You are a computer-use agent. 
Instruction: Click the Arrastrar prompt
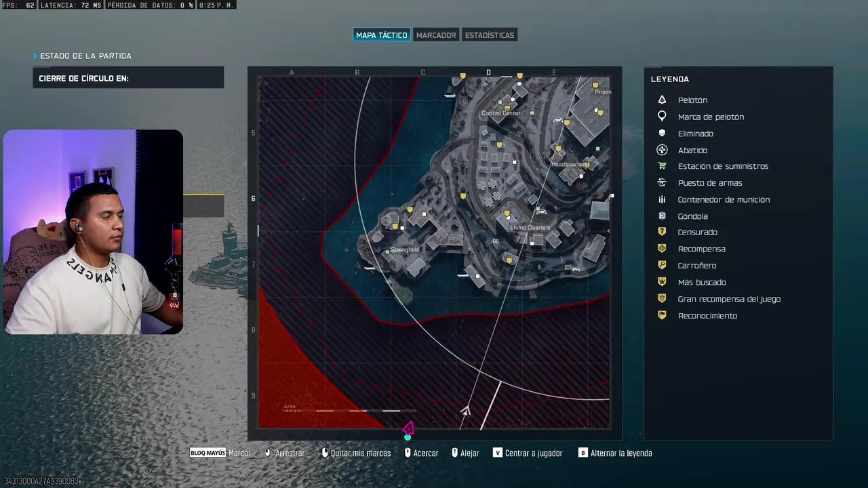click(x=284, y=453)
